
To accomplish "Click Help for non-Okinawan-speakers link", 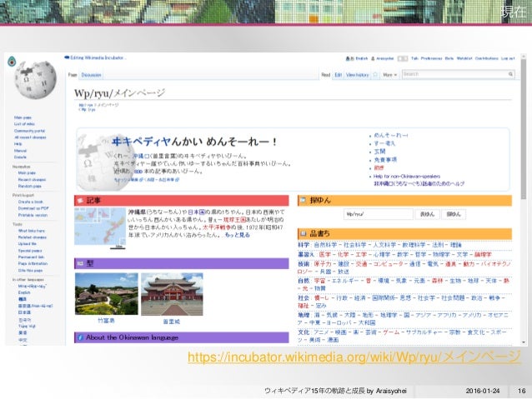I will (407, 177).
